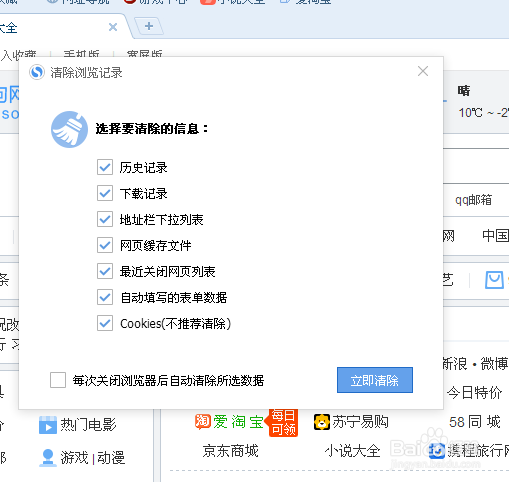Click the 选择要清除的信息 heading
Viewport: 509px width, 482px height.
[152, 129]
